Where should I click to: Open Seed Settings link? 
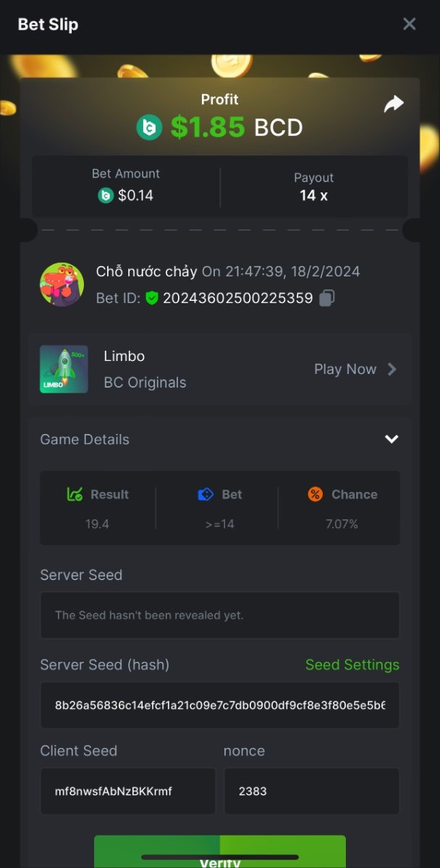(x=352, y=665)
